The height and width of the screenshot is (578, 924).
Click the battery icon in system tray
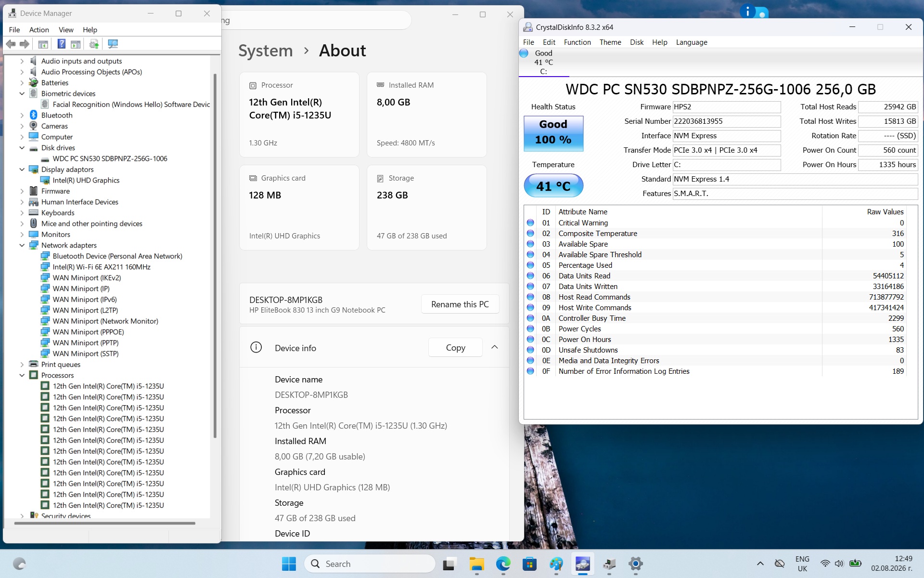[x=855, y=563]
